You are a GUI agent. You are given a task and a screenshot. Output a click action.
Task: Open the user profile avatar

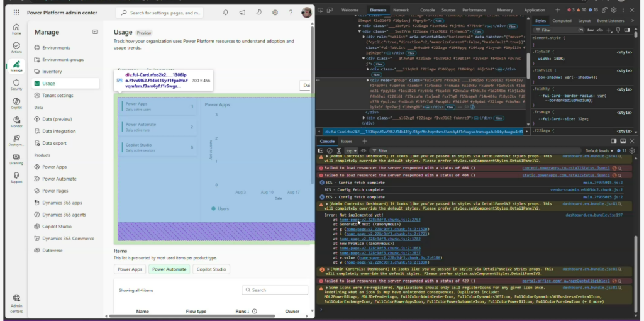click(306, 13)
